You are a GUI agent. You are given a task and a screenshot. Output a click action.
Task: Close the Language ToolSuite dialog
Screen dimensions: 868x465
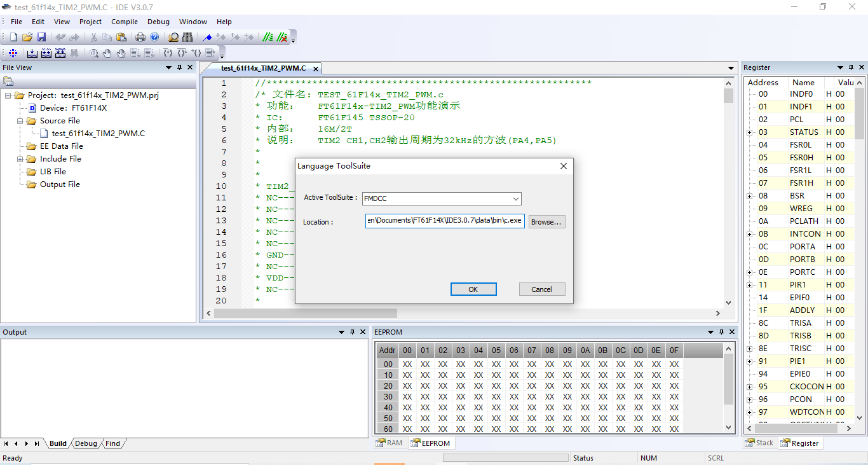tap(563, 166)
